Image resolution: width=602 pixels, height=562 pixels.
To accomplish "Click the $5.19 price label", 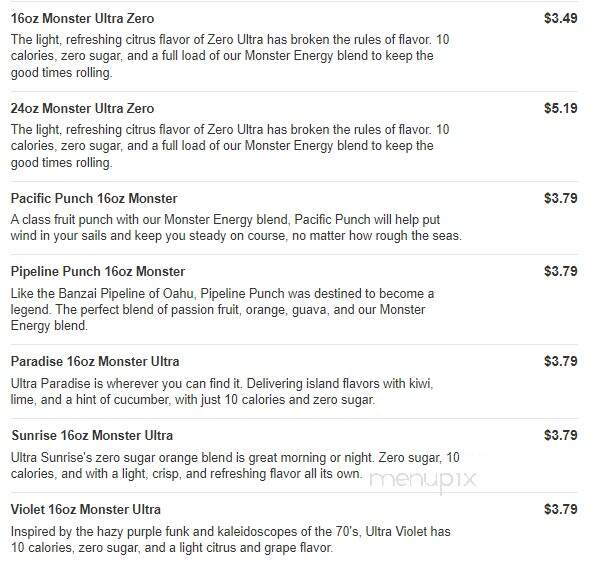I will coord(561,108).
